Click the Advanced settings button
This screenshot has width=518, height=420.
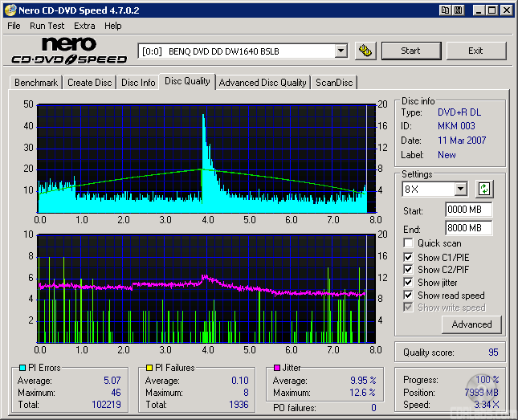point(471,324)
